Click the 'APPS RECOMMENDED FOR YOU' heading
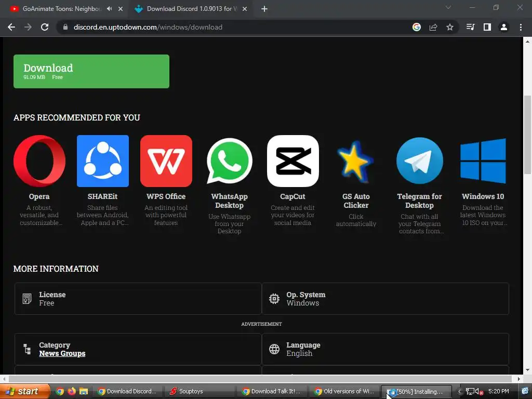This screenshot has width=532, height=399. (77, 117)
